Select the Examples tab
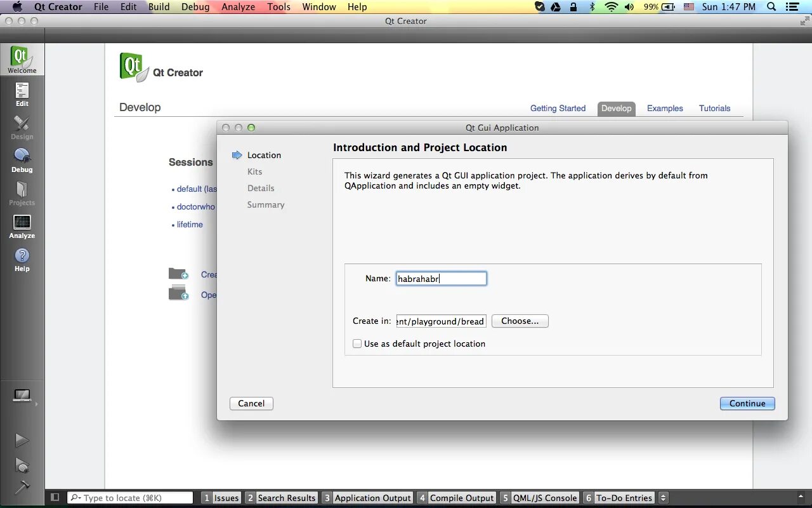This screenshot has width=812, height=508. tap(665, 109)
